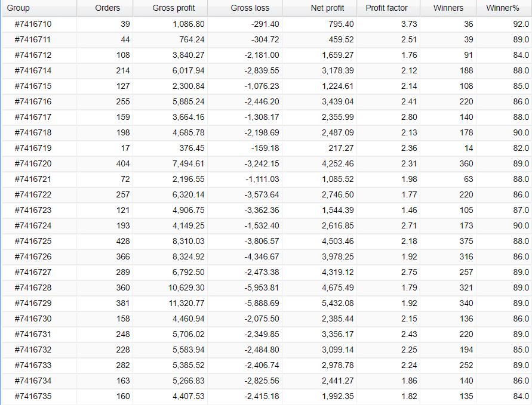The image size is (532, 405).
Task: Click group #7416729 in the list
Action: coord(33,304)
